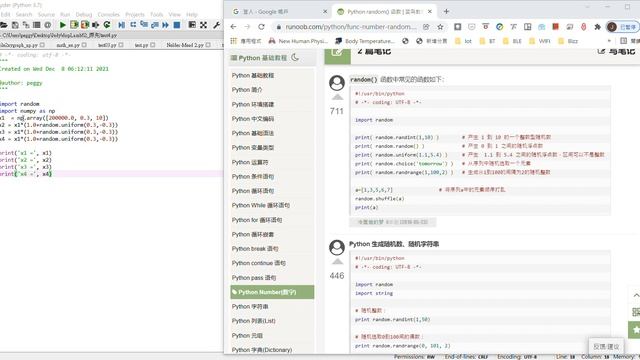Click 'import random' line in Spyder editor
Viewport: 640px width, 360px height.
(20, 104)
